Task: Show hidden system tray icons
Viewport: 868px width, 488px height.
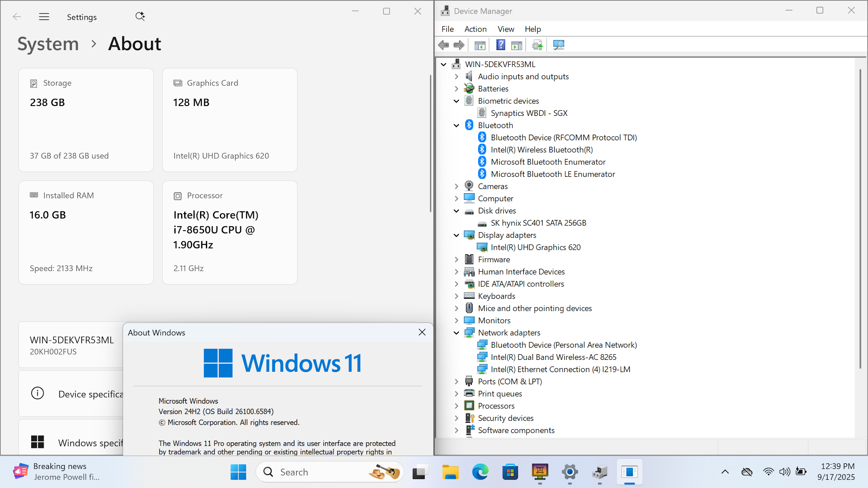Action: pos(725,472)
